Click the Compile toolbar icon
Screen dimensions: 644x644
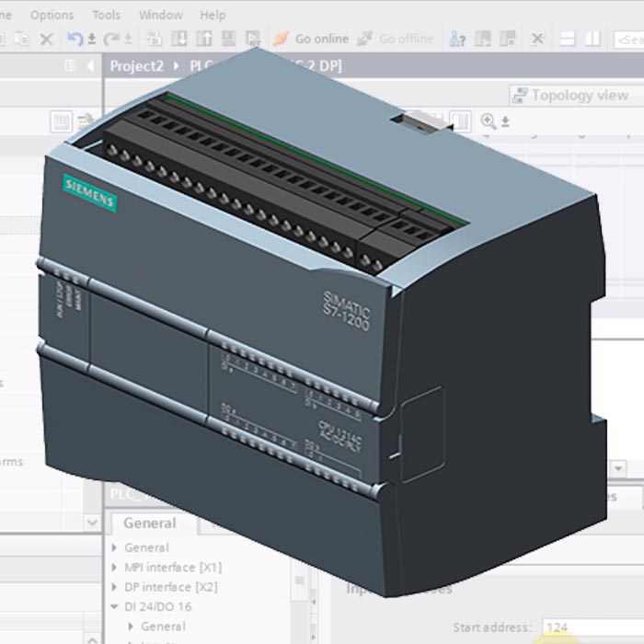(x=155, y=39)
